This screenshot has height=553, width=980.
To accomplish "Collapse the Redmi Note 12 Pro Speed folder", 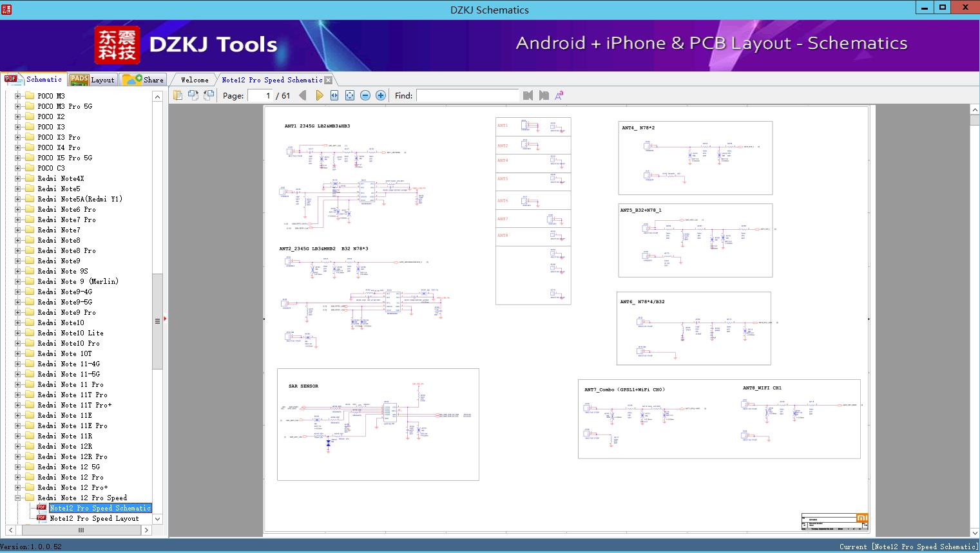I will point(18,498).
